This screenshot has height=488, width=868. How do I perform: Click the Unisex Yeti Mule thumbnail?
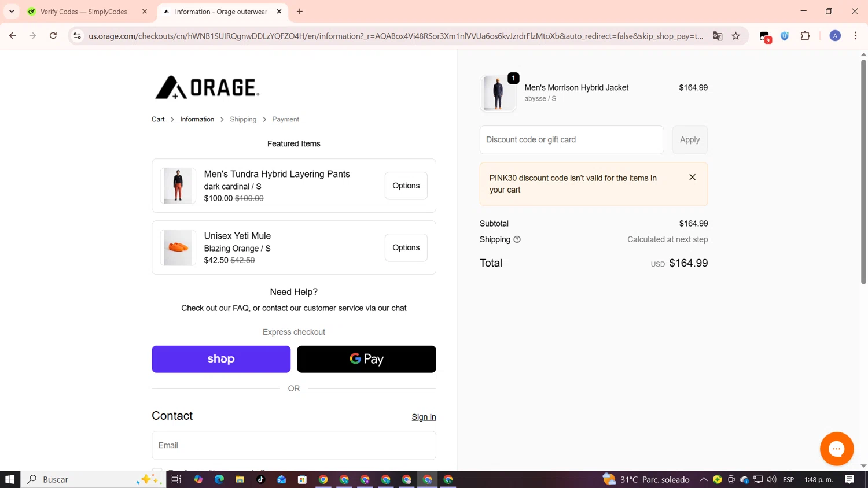click(178, 247)
